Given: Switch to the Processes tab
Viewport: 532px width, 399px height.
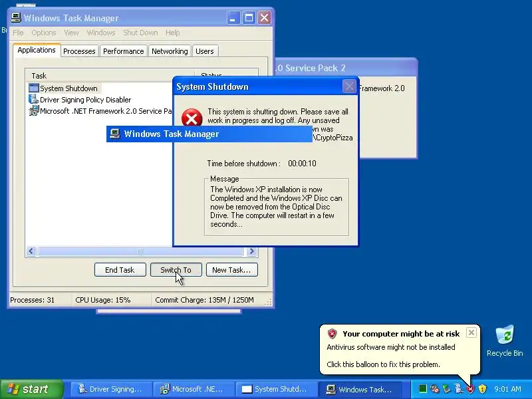Looking at the screenshot, I should pyautogui.click(x=79, y=51).
